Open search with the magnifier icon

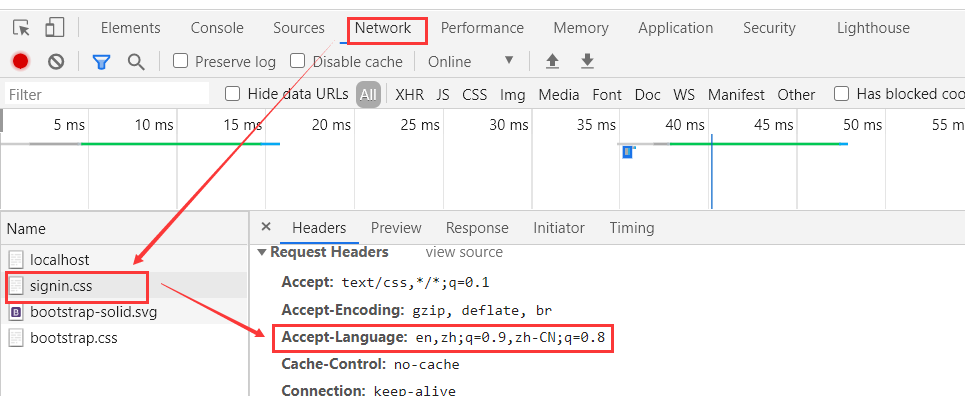click(x=136, y=62)
